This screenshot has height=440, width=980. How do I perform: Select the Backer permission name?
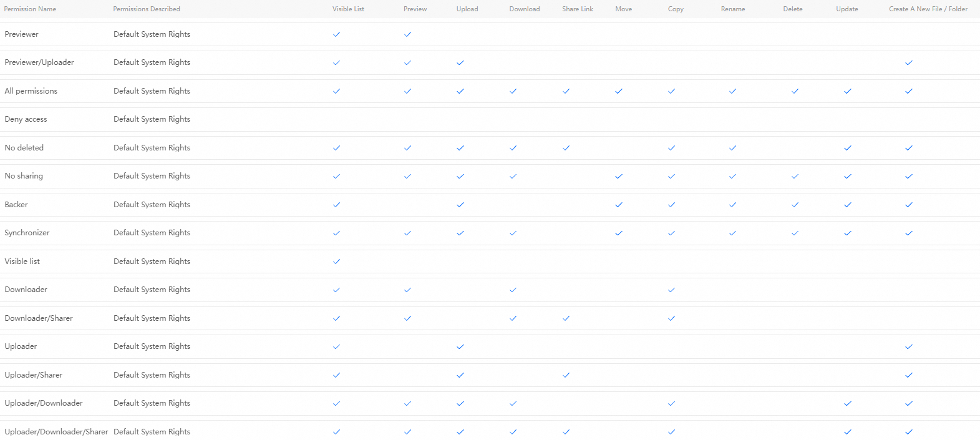(x=16, y=205)
